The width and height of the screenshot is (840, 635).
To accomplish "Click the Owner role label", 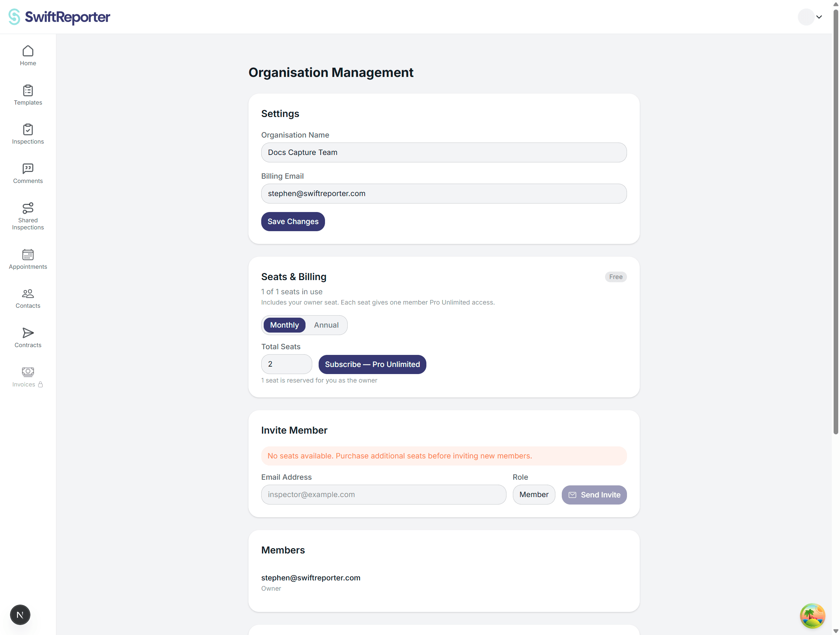I will pyautogui.click(x=271, y=588).
